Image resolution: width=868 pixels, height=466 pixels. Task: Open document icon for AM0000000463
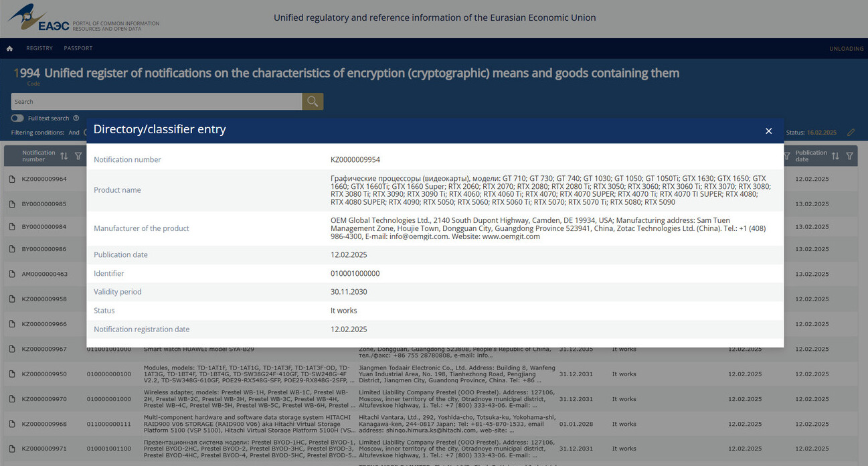[x=12, y=274]
